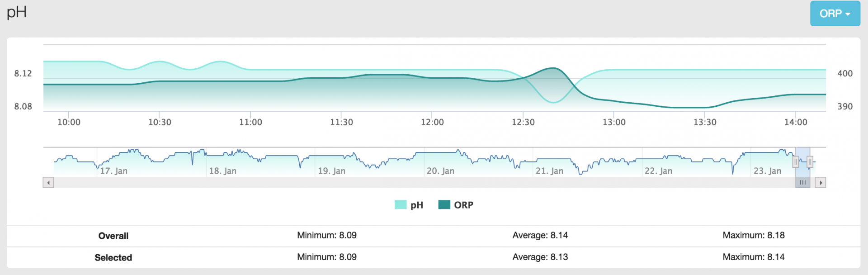Click the right range selector handle
The width and height of the screenshot is (868, 275).
[x=810, y=161]
